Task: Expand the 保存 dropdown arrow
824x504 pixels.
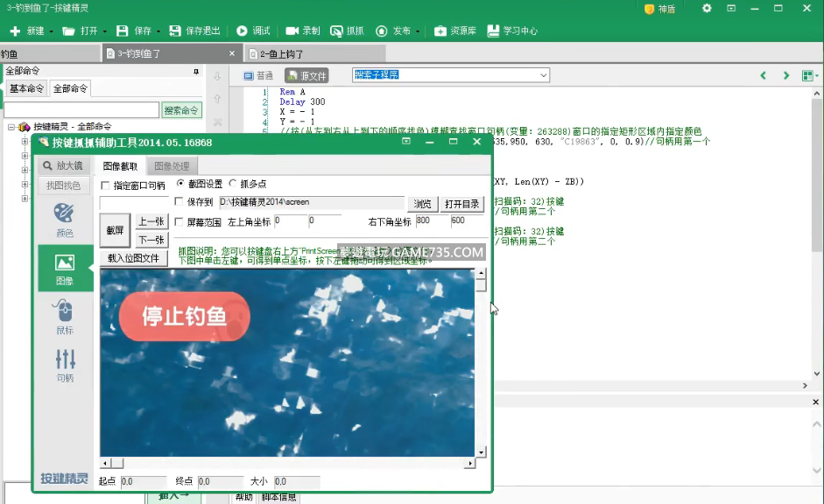Action: coord(158,31)
